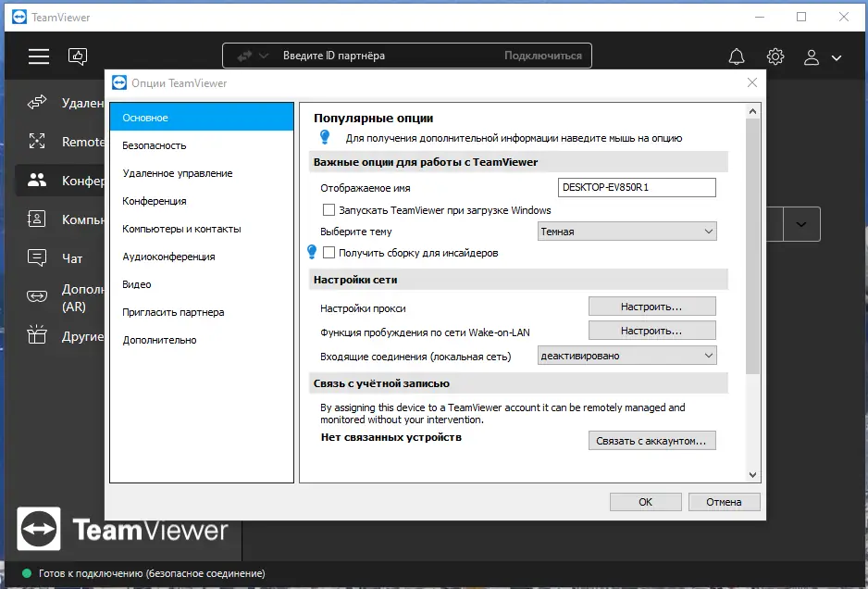Open the hamburger menu in the top bar
868x589 pixels.
point(38,56)
